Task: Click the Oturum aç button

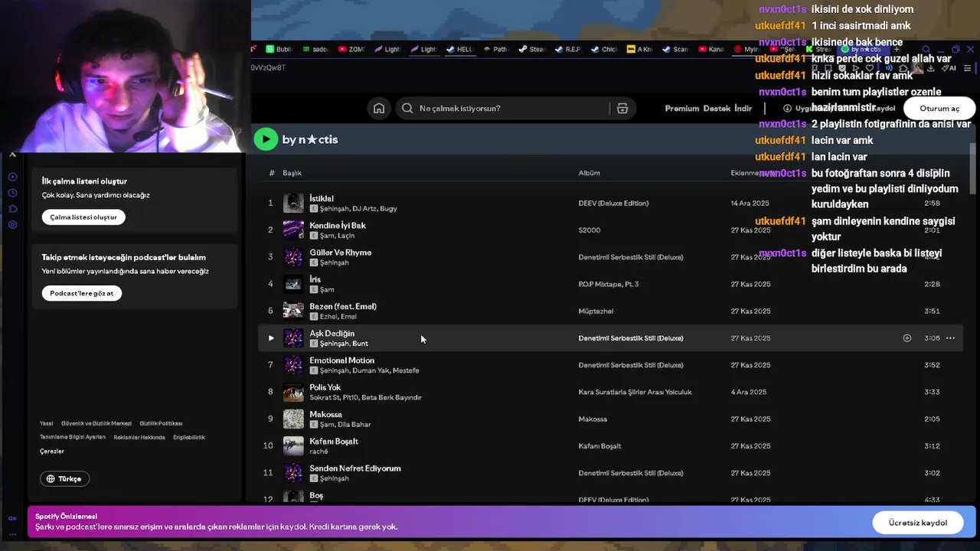Action: 939,108
